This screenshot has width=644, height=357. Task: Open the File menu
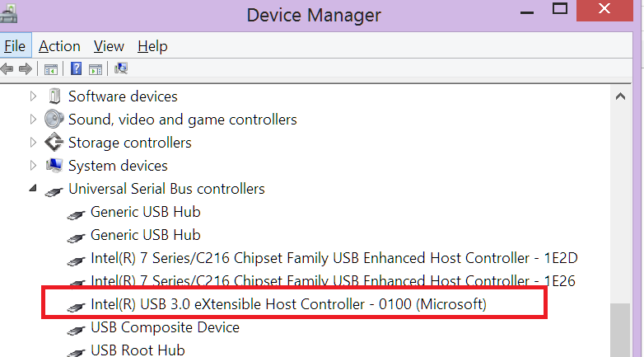coord(15,46)
